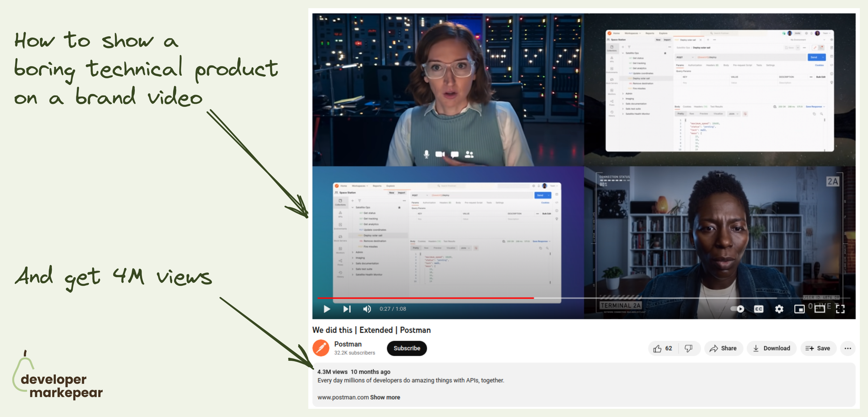This screenshot has height=417, width=868.
Task: Toggle autoplay switch in player
Action: pos(737,309)
